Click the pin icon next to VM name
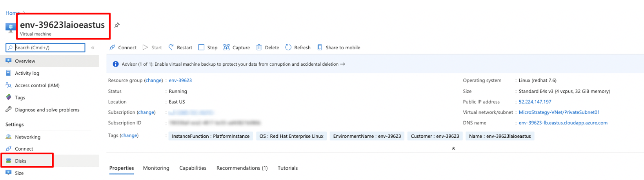 117,25
